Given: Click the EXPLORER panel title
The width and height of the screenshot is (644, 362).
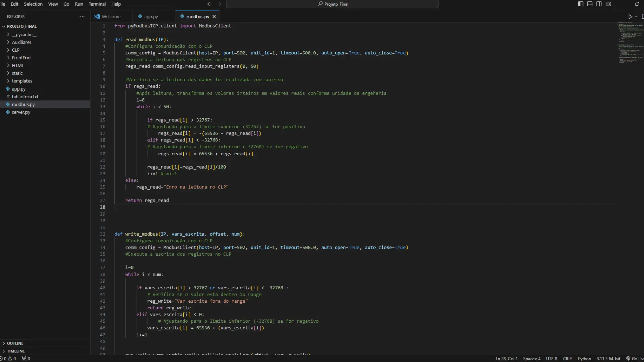Looking at the screenshot, I should click(x=16, y=16).
